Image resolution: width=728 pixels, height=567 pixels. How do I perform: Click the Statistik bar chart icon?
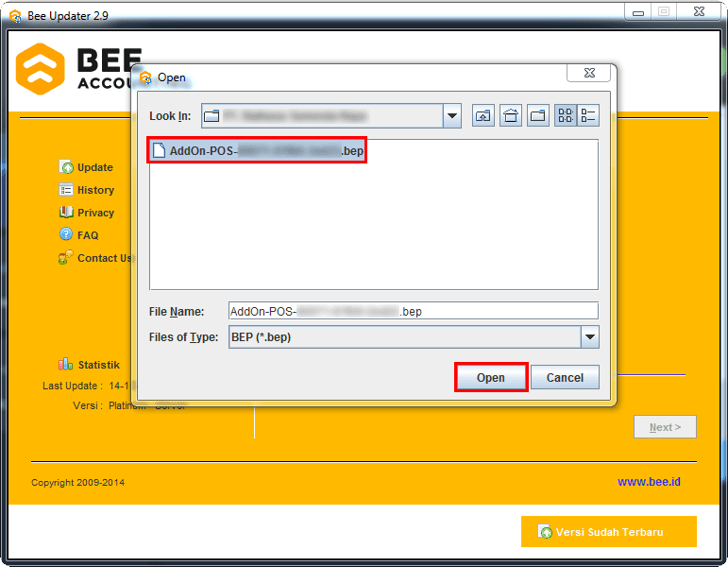coord(65,364)
